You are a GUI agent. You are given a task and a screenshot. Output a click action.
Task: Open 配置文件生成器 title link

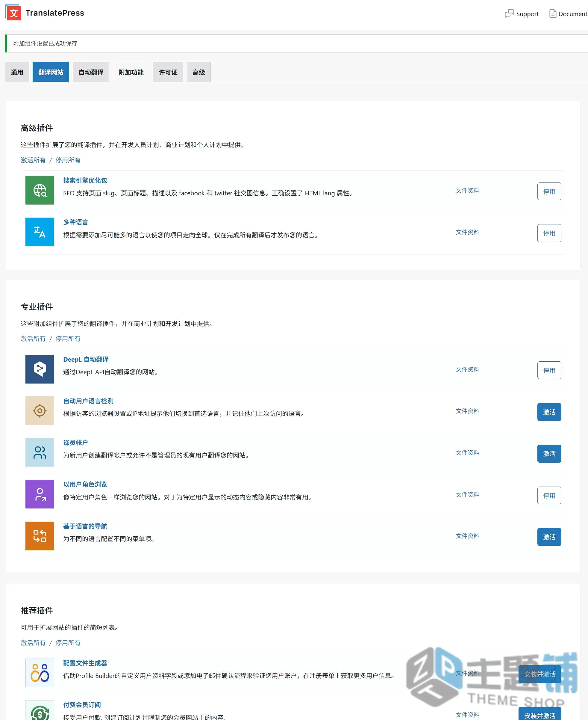coord(85,663)
